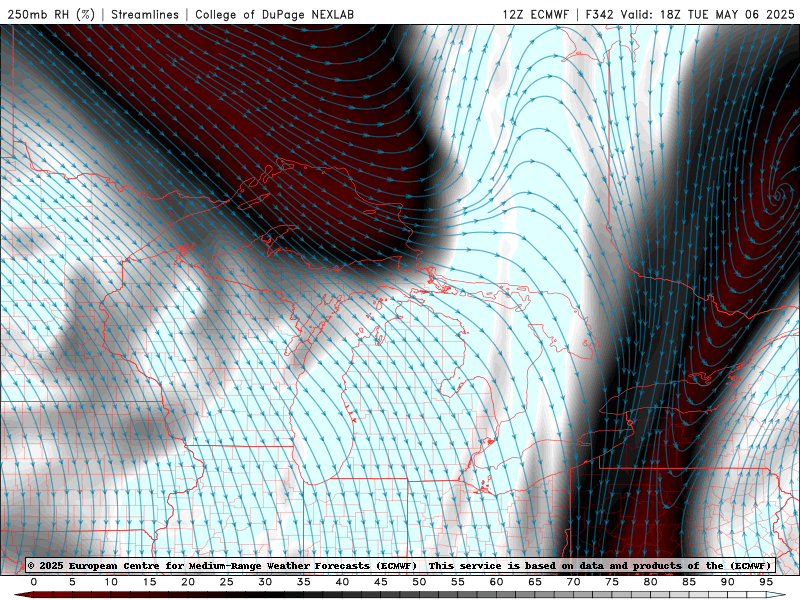Click the colorbar label "40"

coord(342,582)
